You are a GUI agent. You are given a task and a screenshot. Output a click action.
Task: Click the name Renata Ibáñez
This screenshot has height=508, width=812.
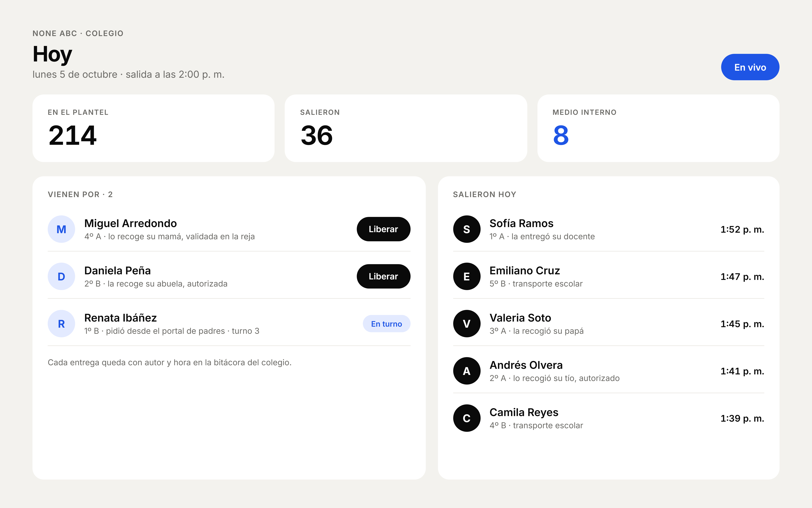(x=120, y=318)
